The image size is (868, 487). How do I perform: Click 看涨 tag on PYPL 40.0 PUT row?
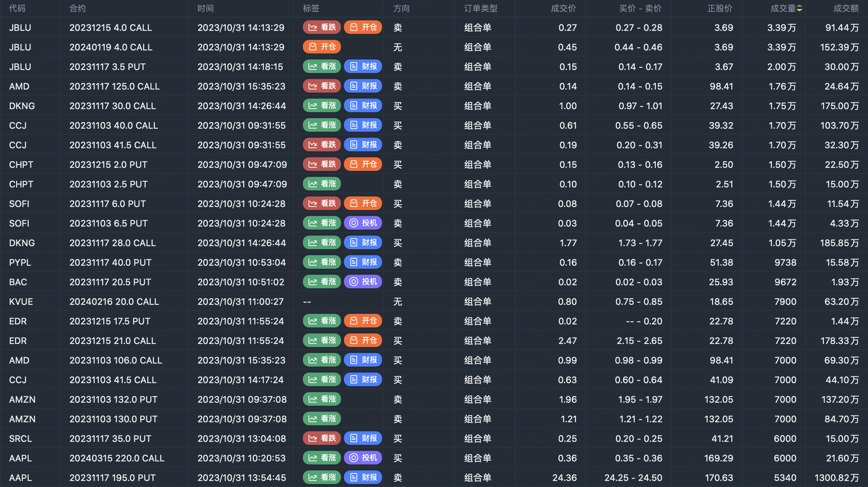tap(322, 262)
